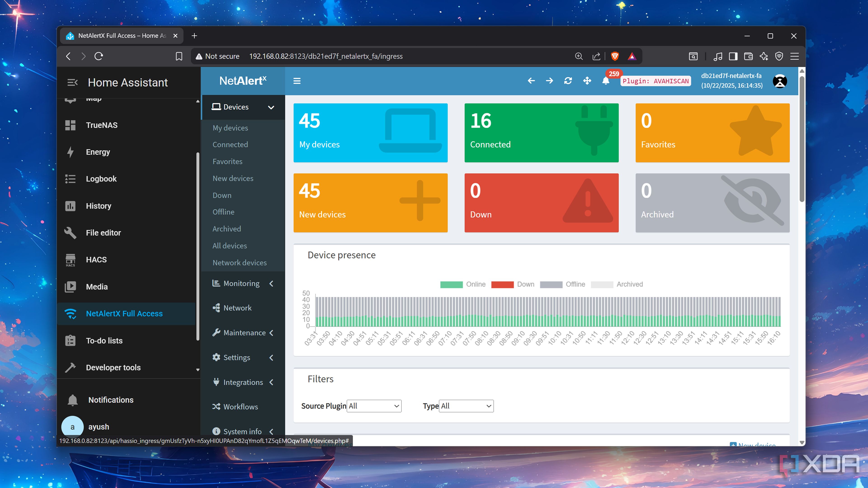Click the browser address bar URL
The width and height of the screenshot is (868, 488).
325,56
